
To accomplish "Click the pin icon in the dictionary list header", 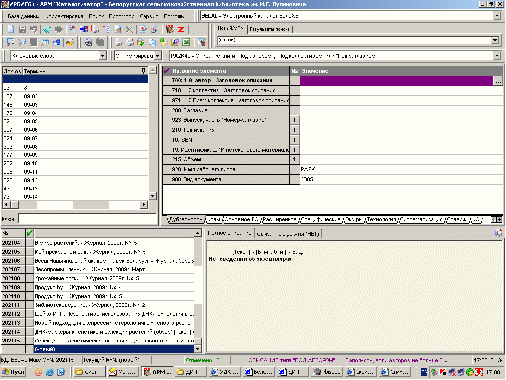I will [x=144, y=71].
